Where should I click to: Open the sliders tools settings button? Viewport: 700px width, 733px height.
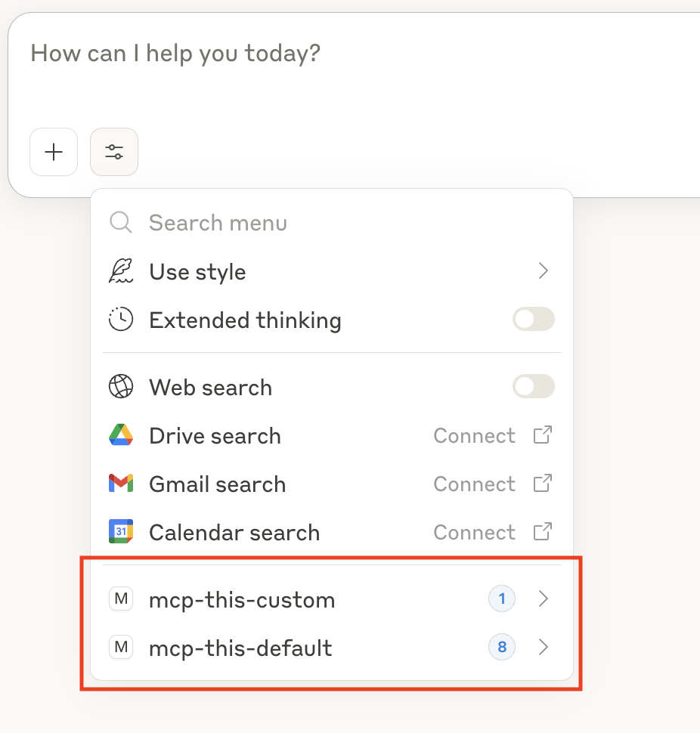114,152
